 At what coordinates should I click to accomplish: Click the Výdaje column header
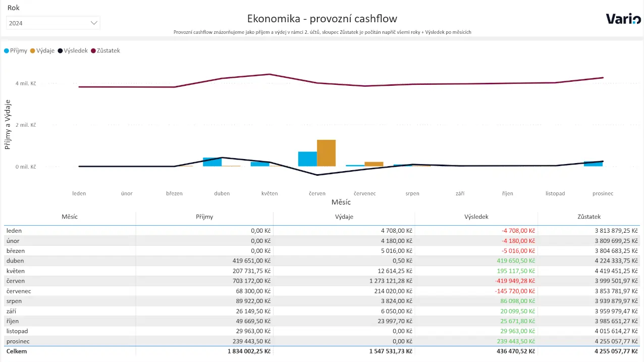[344, 217]
